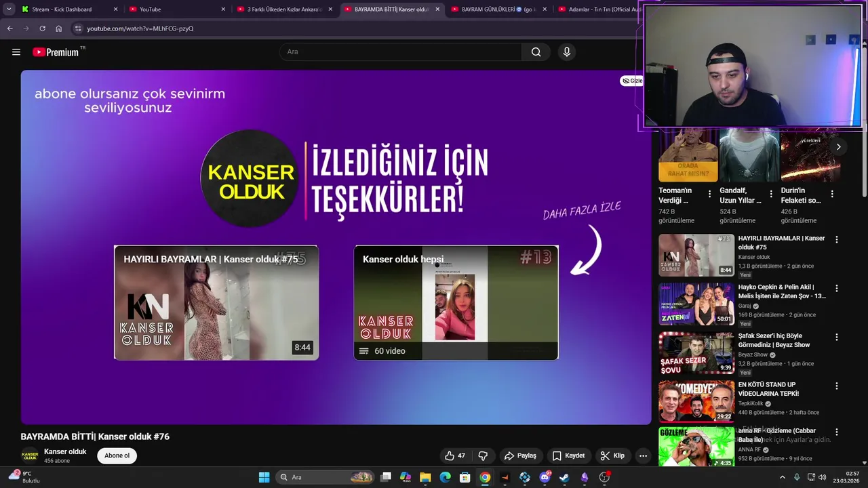This screenshot has height=488, width=868.
Task: Open Microsoft 365 app on taskbar
Action: (406, 477)
